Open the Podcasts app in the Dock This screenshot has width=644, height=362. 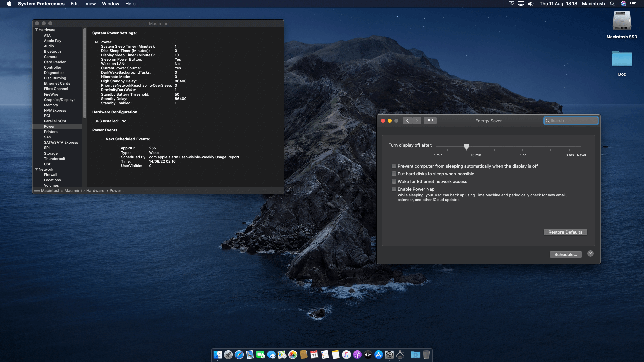[x=357, y=355]
